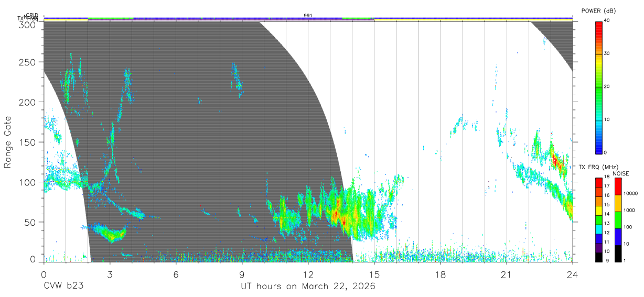Screen dimensions: 644x297
Task: Click the 6 hour mark on UT axis
Action: click(x=176, y=274)
